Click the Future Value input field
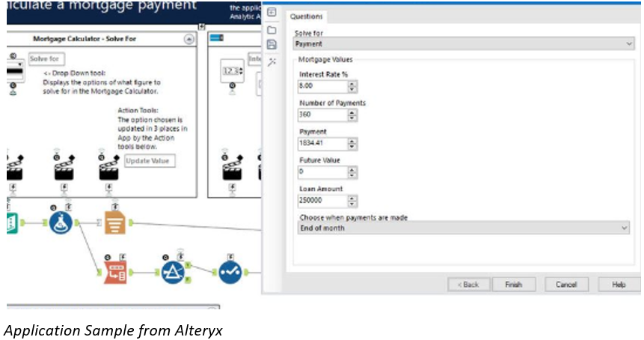Viewport: 644px width, 340px height. (322, 172)
